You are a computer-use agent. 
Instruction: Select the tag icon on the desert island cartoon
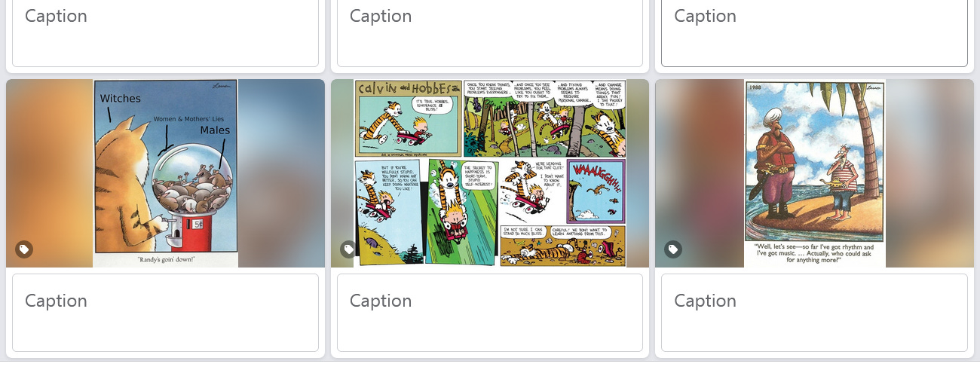pos(673,249)
